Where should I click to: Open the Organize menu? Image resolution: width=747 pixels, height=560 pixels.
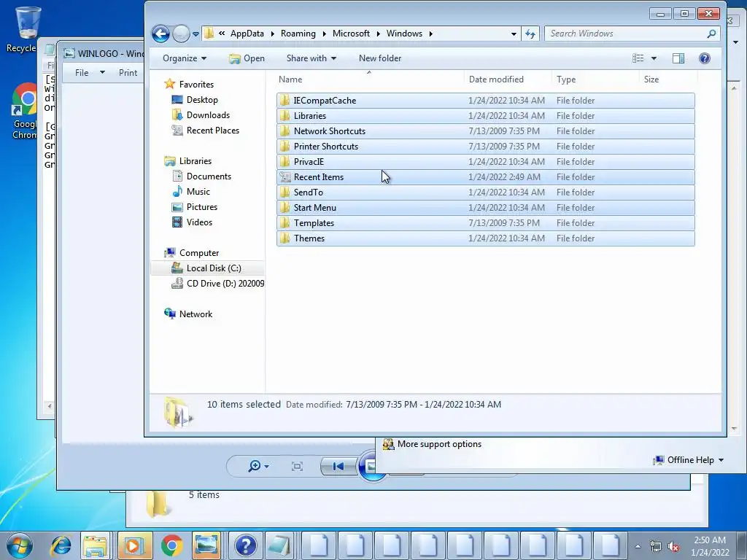point(185,58)
